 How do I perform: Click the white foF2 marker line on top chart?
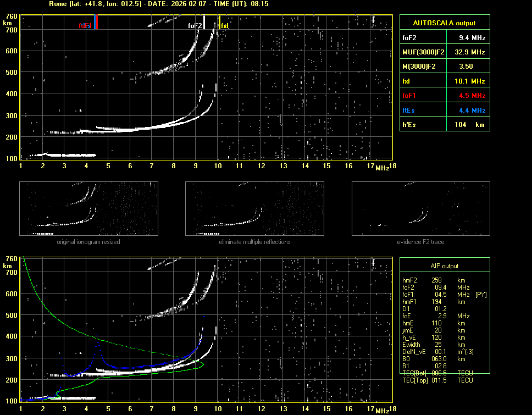click(x=204, y=23)
